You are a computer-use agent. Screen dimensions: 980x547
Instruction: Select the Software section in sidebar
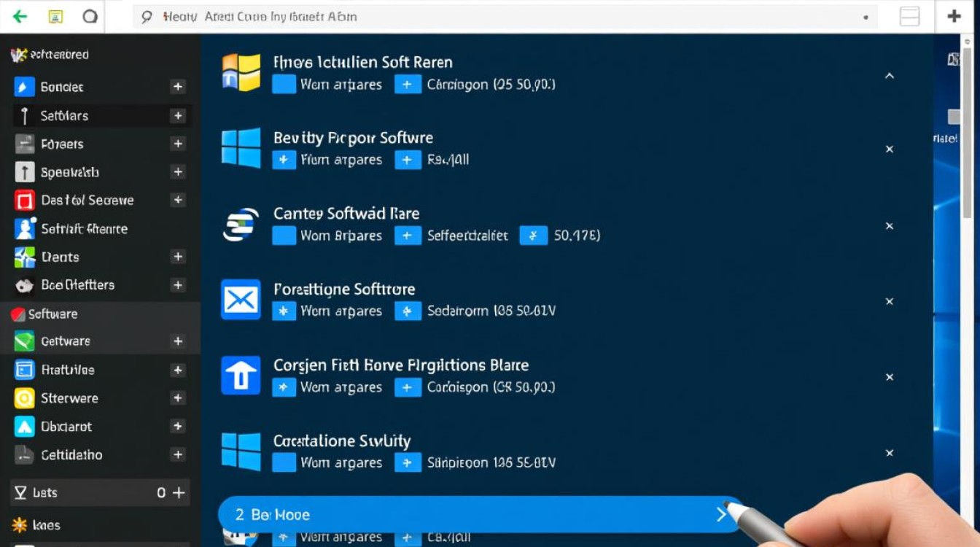(x=52, y=314)
